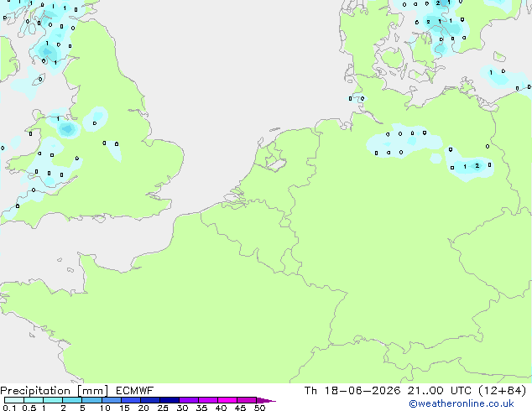Click the 'Precipitation [mm]' title text

coord(55,391)
